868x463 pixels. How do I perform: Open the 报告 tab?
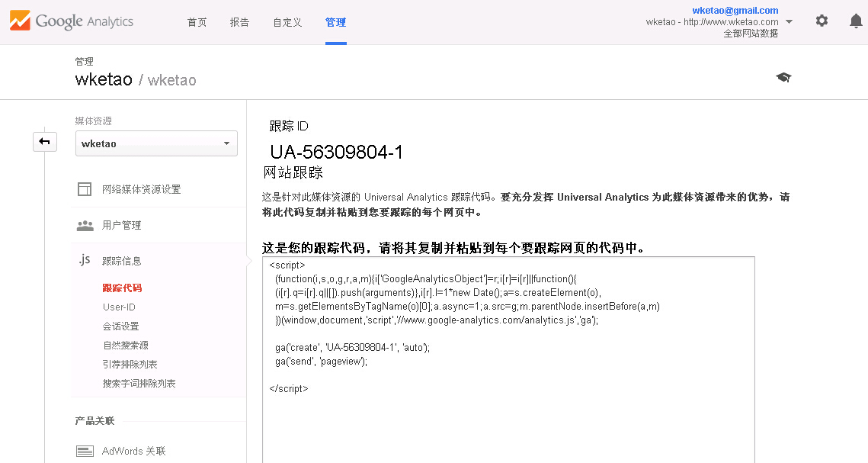tap(239, 22)
